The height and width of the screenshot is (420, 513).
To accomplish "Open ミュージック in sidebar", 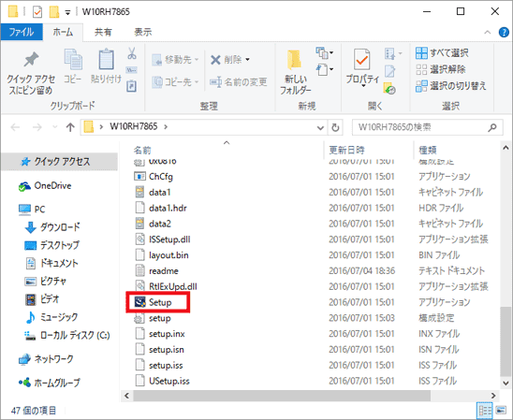I will (x=51, y=317).
